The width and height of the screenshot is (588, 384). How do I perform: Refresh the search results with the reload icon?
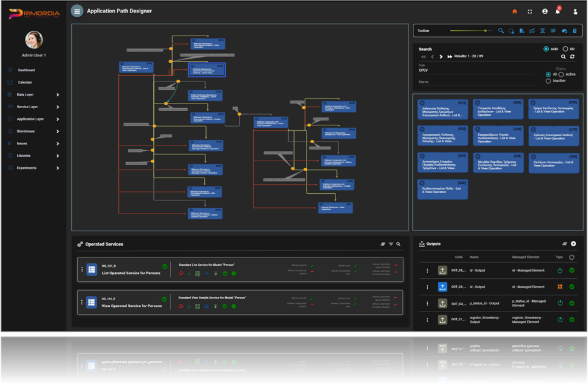[572, 56]
